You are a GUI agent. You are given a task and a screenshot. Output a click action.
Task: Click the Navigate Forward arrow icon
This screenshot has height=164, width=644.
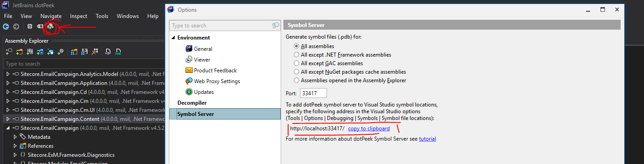point(16,27)
